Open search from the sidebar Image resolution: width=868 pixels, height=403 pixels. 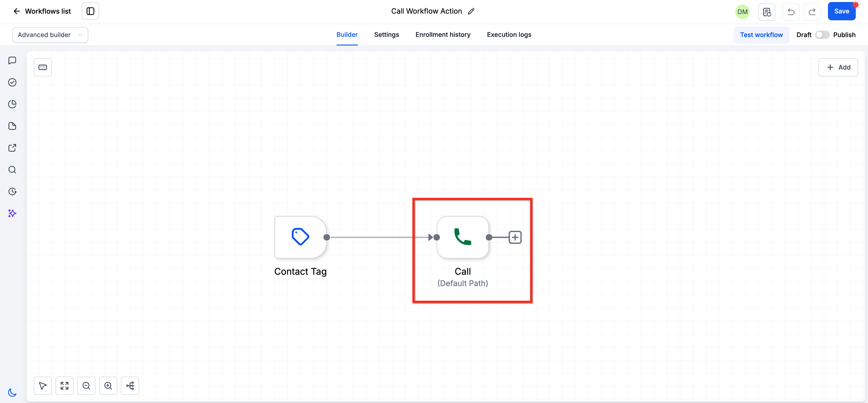click(x=12, y=170)
